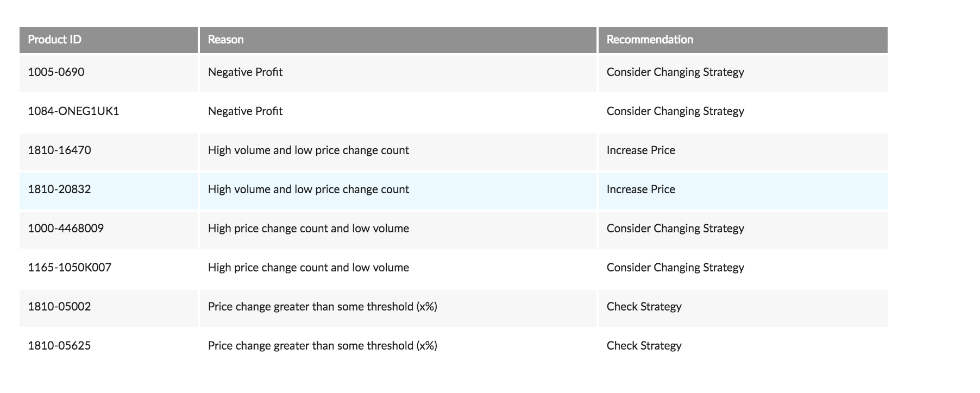Select product ID 1084-ONEG1UK1 cell
Screen dimensions: 980x393
[109, 112]
